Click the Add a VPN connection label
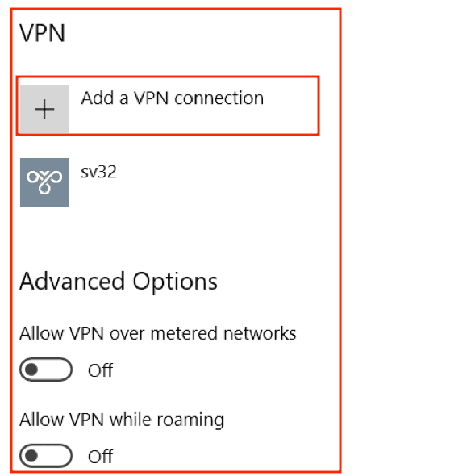This screenshot has width=471, height=476. tap(172, 98)
